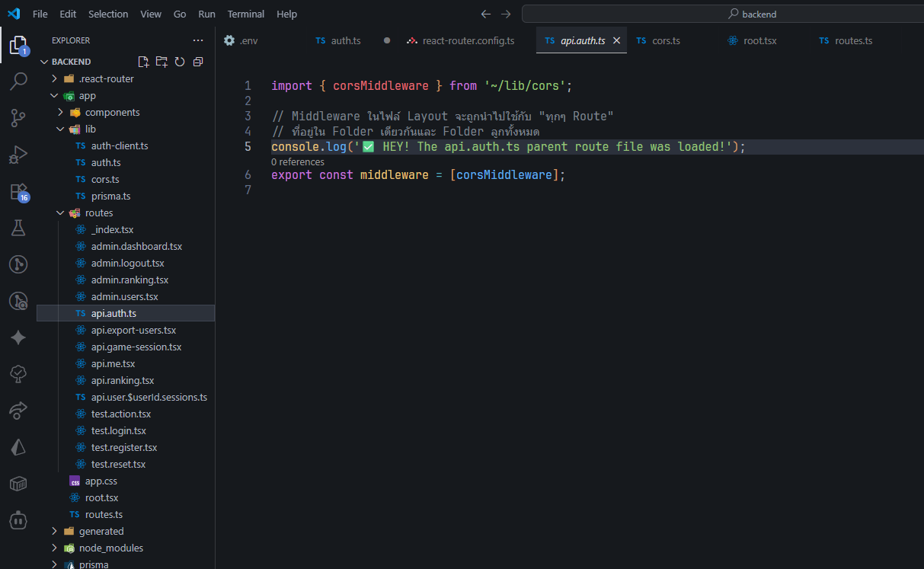The height and width of the screenshot is (569, 924).
Task: Open Run and Debug view icon
Action: (x=18, y=155)
